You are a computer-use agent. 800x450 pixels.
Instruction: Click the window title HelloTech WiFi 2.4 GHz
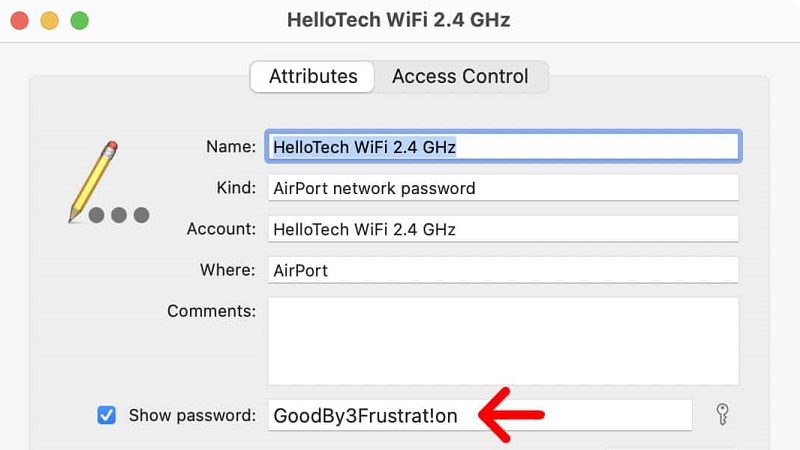click(399, 20)
